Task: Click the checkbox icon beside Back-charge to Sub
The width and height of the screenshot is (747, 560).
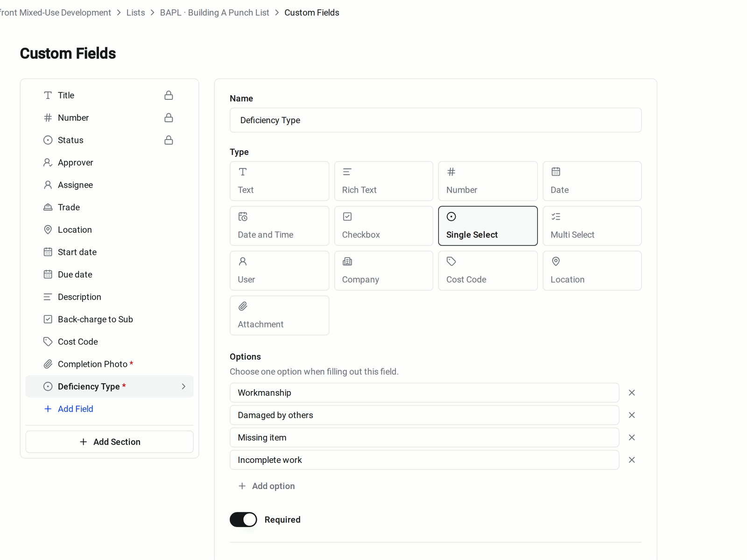Action: 48,319
